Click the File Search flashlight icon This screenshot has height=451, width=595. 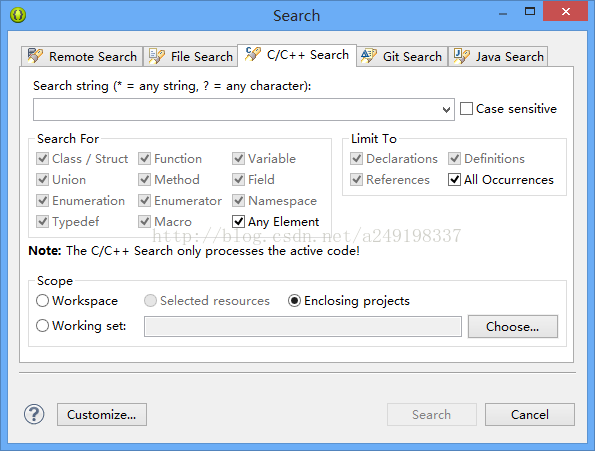[x=156, y=56]
